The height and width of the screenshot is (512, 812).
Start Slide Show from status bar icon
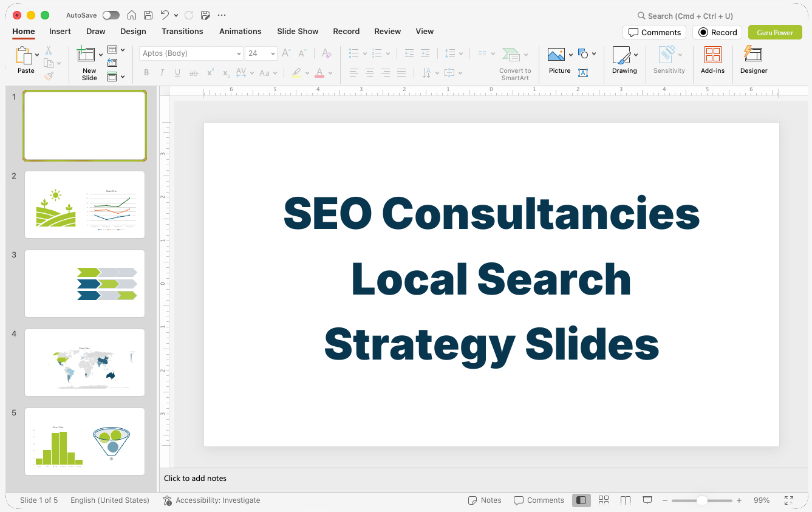(x=647, y=500)
